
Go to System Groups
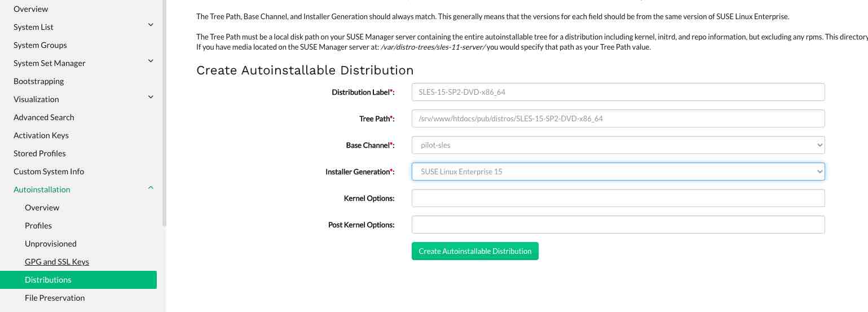coord(40,45)
